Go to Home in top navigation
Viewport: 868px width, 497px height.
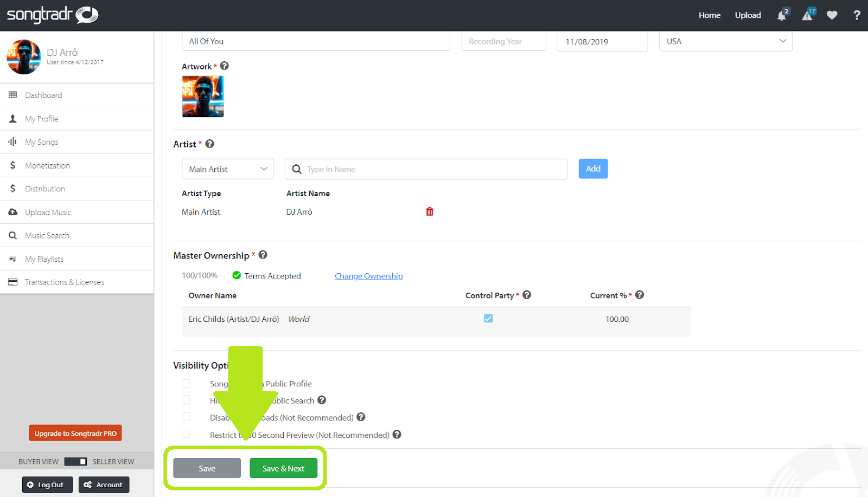pos(710,15)
